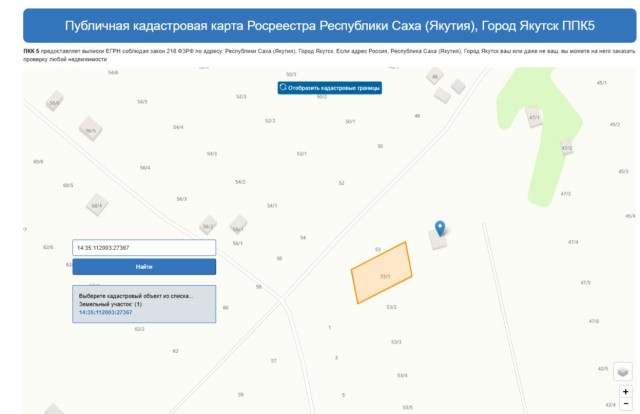Select building marked 47/2 in green area
640x414 pixels.
pyautogui.click(x=567, y=147)
